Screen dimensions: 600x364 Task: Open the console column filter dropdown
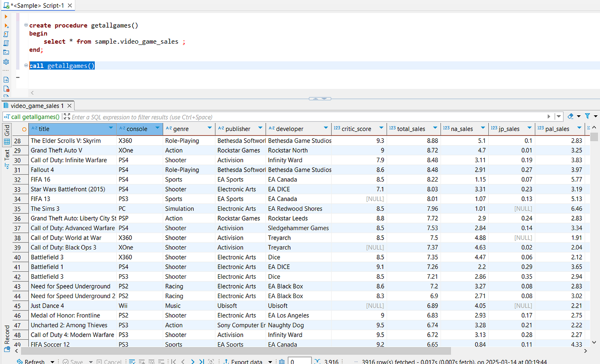(157, 128)
